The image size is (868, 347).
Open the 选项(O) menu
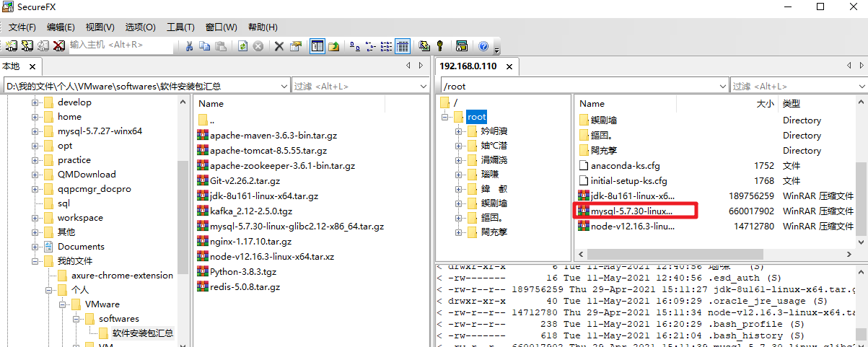pyautogui.click(x=140, y=27)
